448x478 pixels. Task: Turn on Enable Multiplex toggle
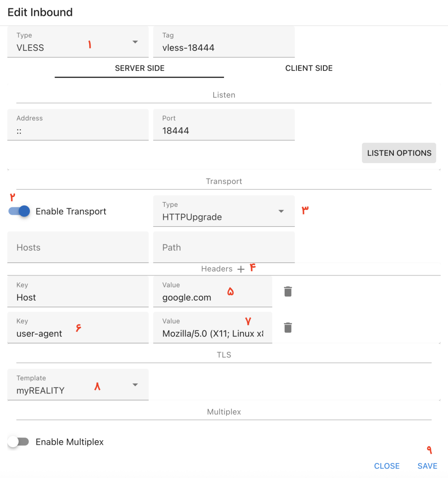[x=19, y=442]
